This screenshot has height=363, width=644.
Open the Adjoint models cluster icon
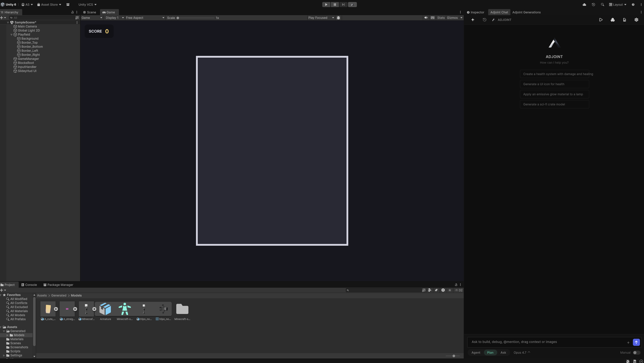pos(613,20)
